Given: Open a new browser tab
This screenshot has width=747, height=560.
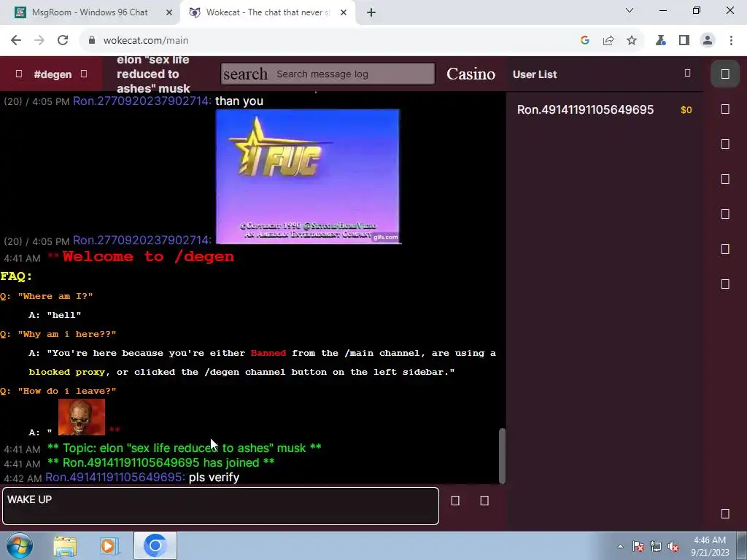Looking at the screenshot, I should point(371,12).
